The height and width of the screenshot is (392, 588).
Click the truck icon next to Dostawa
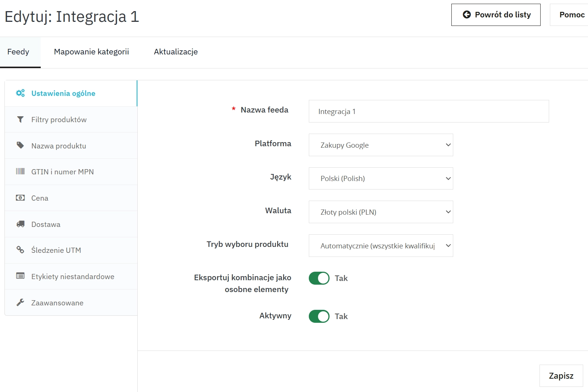[20, 224]
